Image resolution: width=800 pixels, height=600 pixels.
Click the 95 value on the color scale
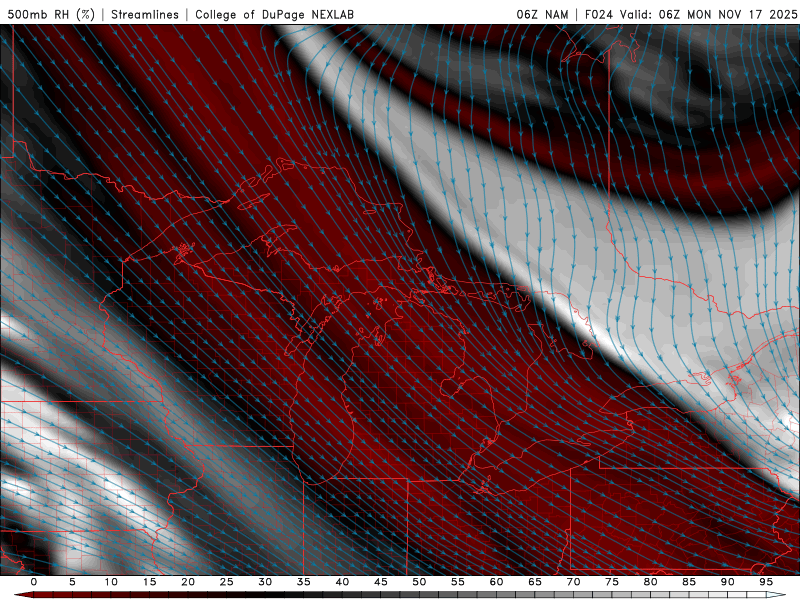[766, 582]
